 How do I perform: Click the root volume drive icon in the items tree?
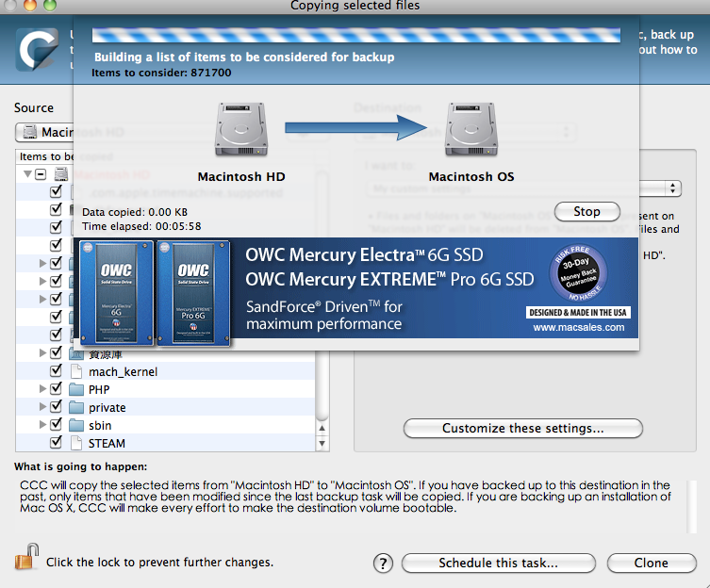(x=61, y=173)
